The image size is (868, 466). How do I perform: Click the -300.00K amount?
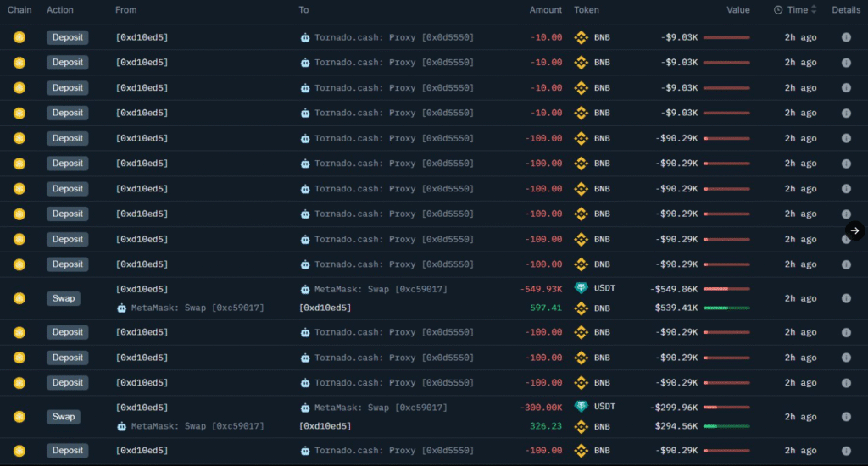[541, 408]
